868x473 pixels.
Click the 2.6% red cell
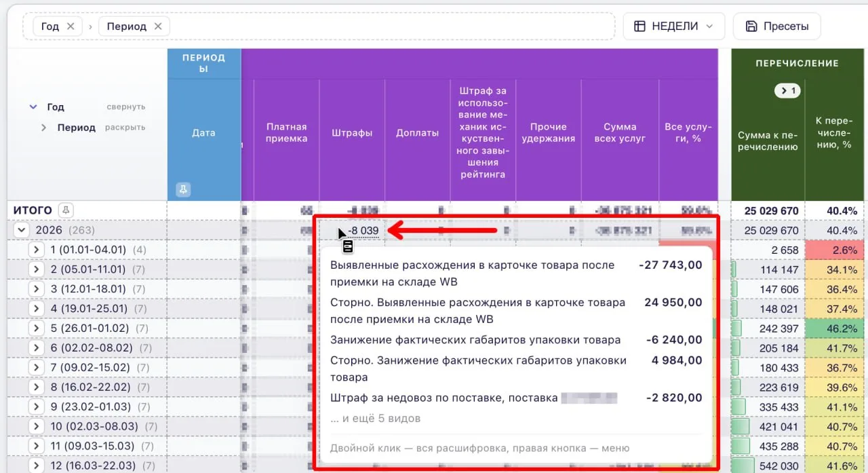[x=835, y=250]
